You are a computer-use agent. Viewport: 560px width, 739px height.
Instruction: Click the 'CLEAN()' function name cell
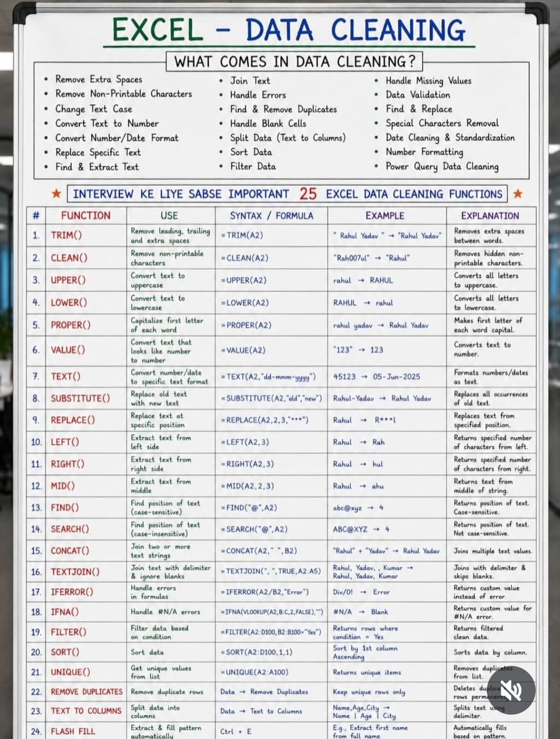pos(86,258)
